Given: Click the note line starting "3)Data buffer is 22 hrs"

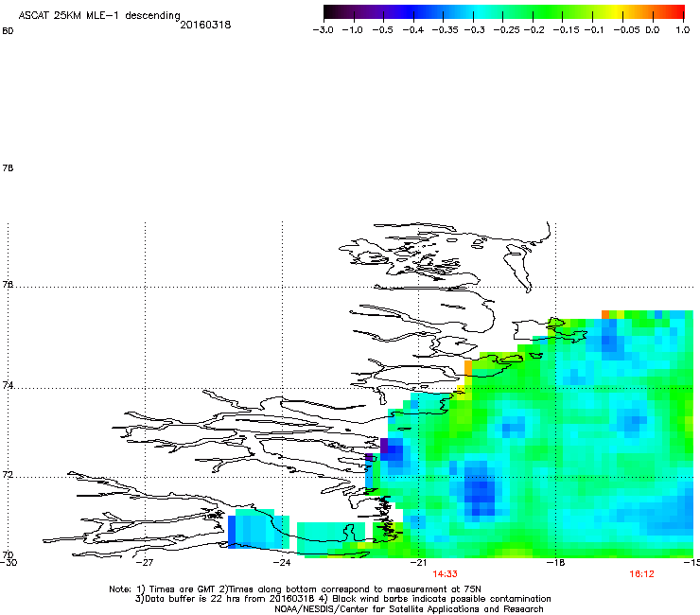Looking at the screenshot, I should (x=342, y=599).
